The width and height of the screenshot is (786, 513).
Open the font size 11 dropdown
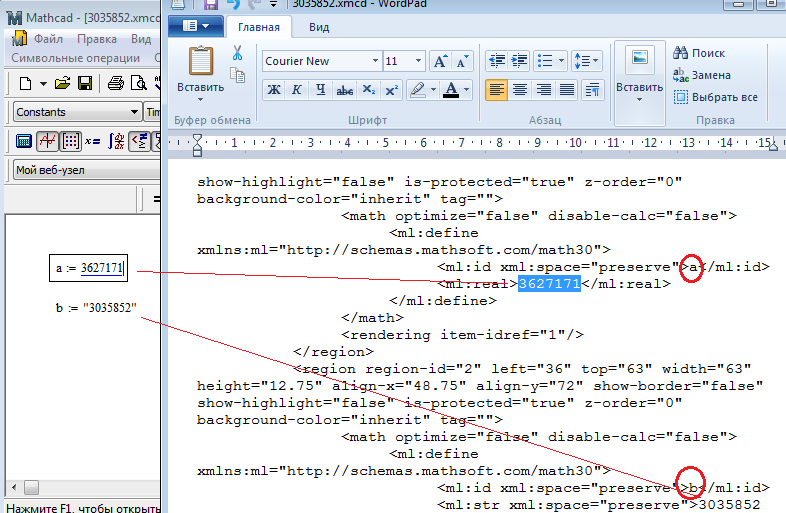(x=418, y=61)
